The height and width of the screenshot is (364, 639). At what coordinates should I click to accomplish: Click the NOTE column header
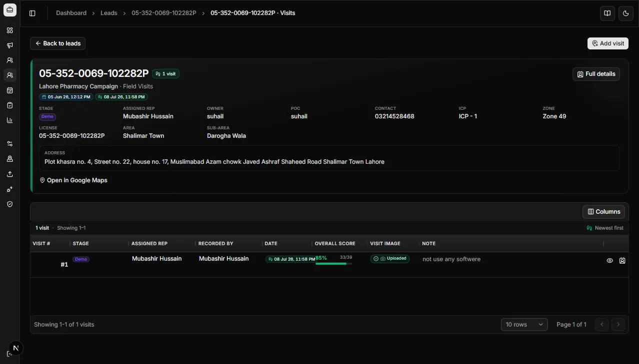(x=429, y=244)
